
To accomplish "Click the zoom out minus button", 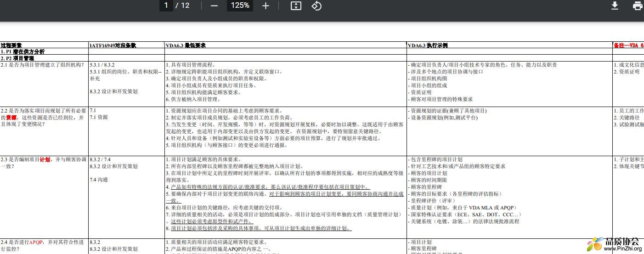I will (214, 6).
